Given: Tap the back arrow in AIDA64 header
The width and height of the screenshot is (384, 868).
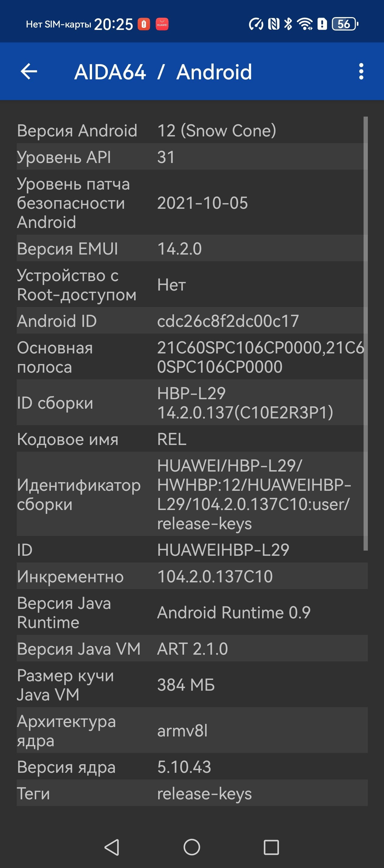Looking at the screenshot, I should (29, 71).
